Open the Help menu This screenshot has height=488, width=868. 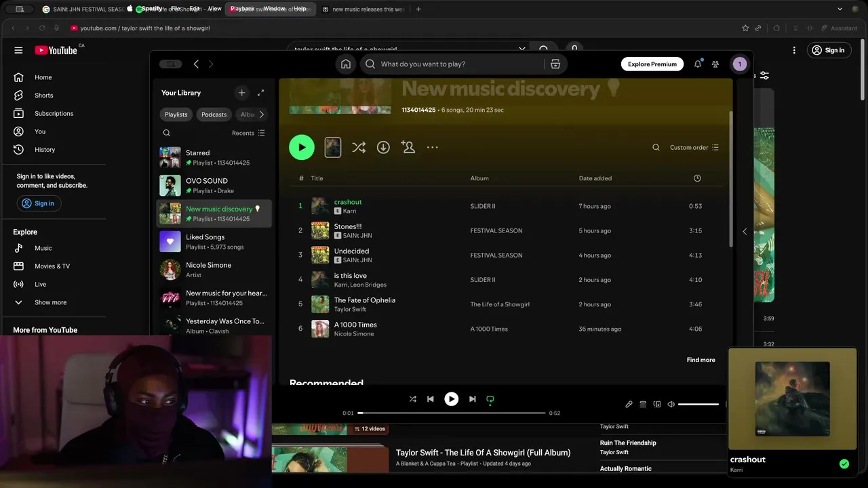click(x=300, y=9)
